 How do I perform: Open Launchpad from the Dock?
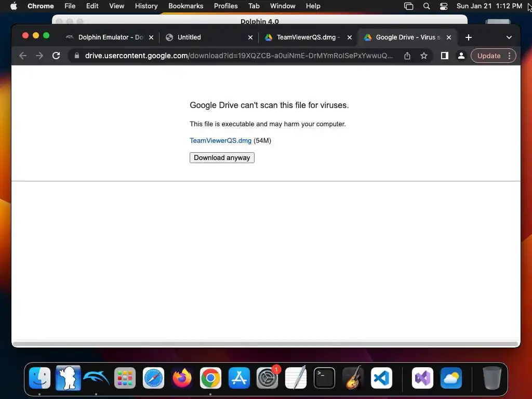click(x=125, y=378)
